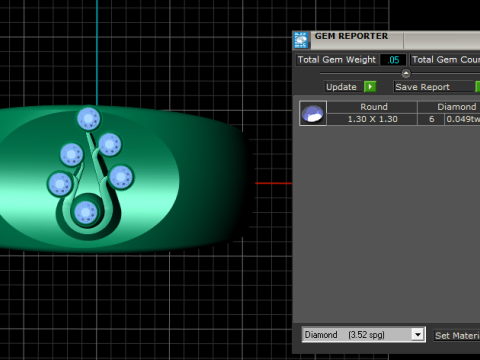Click the gem count cell showing 6
The image size is (480, 360).
pyautogui.click(x=431, y=119)
